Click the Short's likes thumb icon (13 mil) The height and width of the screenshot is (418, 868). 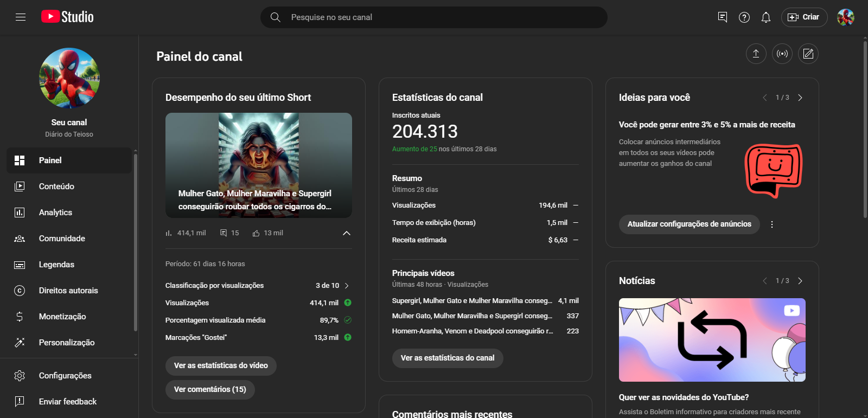pyautogui.click(x=256, y=233)
